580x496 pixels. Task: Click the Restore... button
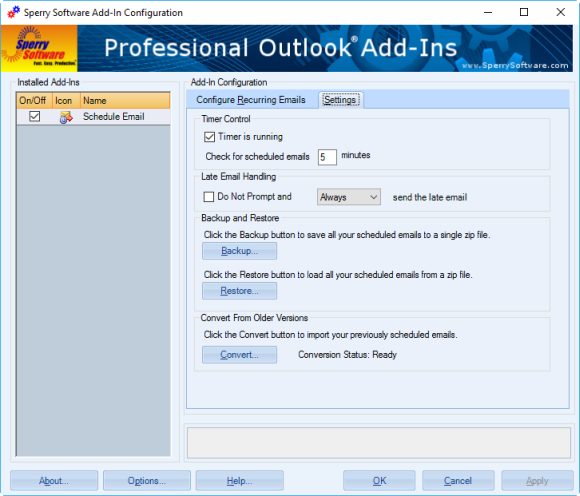[x=239, y=291]
